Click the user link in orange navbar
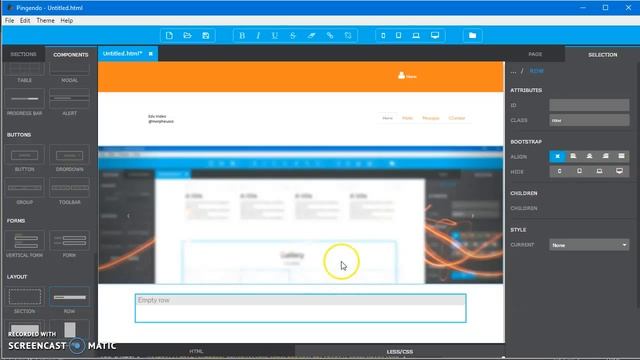The image size is (640, 360). click(x=407, y=76)
